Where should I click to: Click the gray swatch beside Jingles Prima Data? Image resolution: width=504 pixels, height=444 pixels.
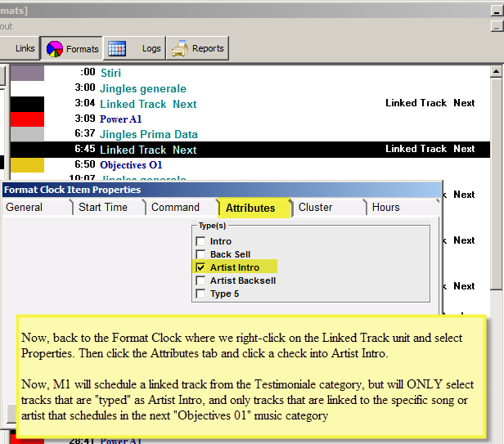pyautogui.click(x=27, y=134)
